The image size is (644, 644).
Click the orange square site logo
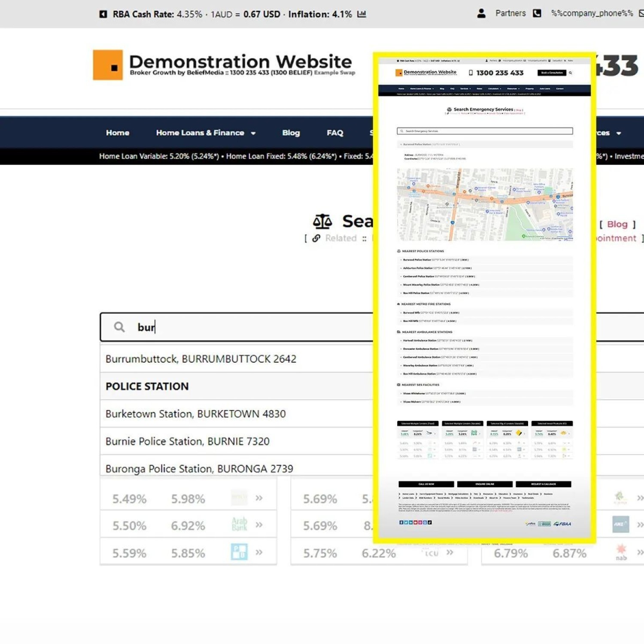(108, 65)
